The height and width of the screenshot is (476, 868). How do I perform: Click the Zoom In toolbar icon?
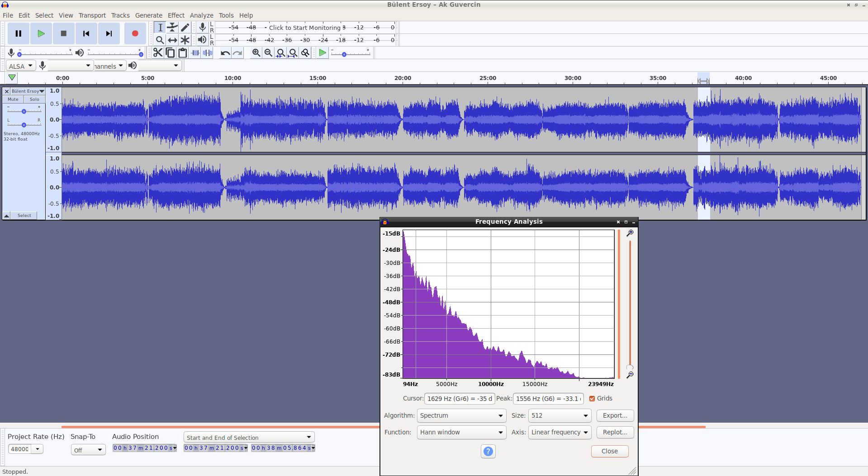click(256, 53)
